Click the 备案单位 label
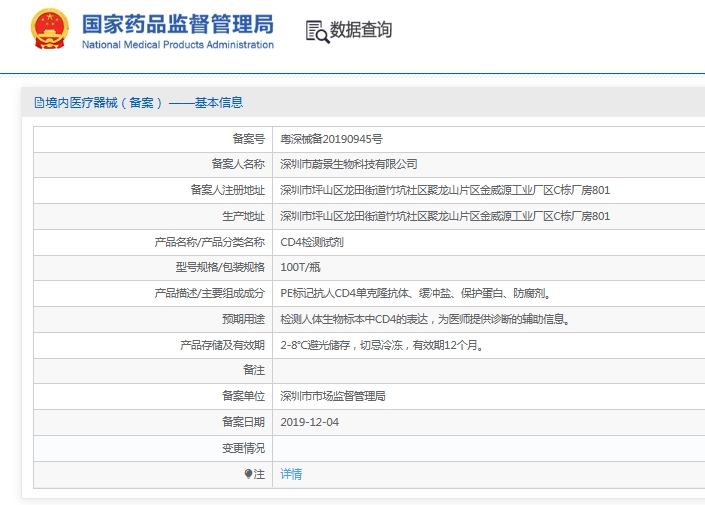The width and height of the screenshot is (705, 505). point(243,396)
